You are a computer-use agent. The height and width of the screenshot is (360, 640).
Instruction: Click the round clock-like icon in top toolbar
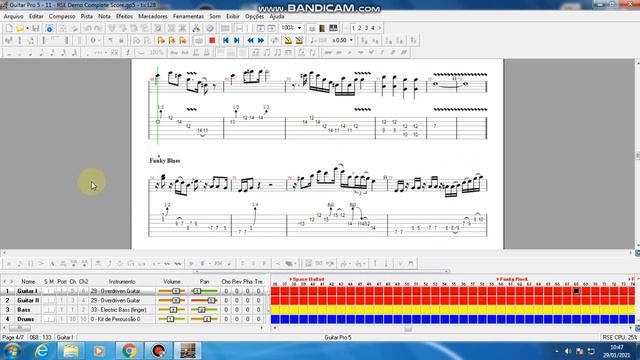coord(210,28)
